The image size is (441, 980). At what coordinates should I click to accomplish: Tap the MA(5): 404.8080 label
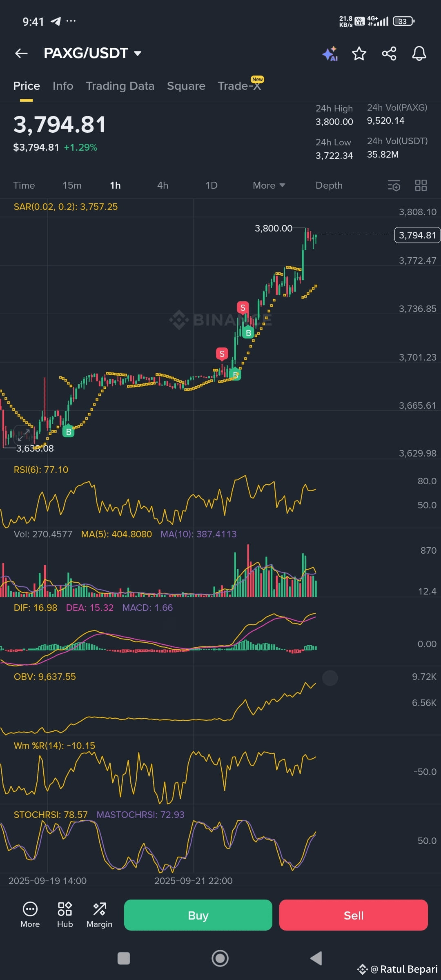pyautogui.click(x=116, y=534)
